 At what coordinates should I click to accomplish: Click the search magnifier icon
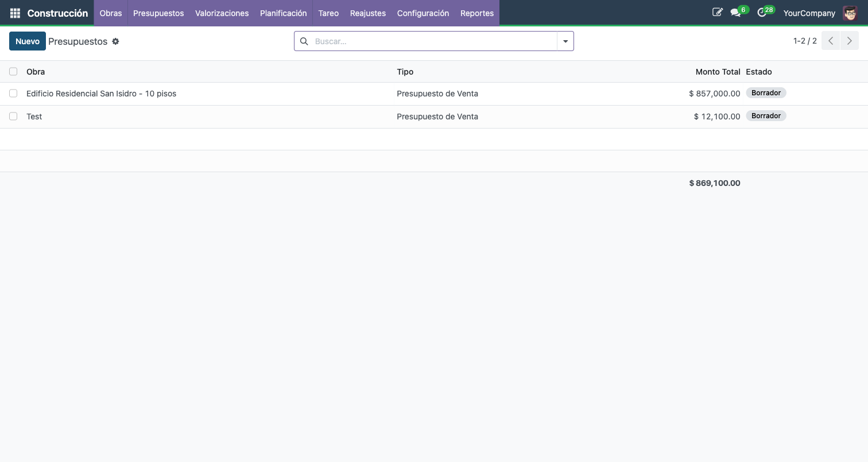pos(304,41)
